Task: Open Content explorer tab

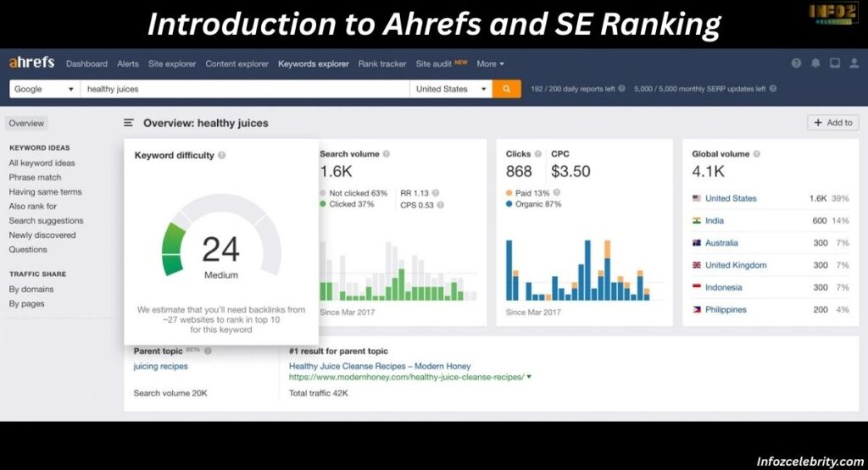Action: [237, 64]
